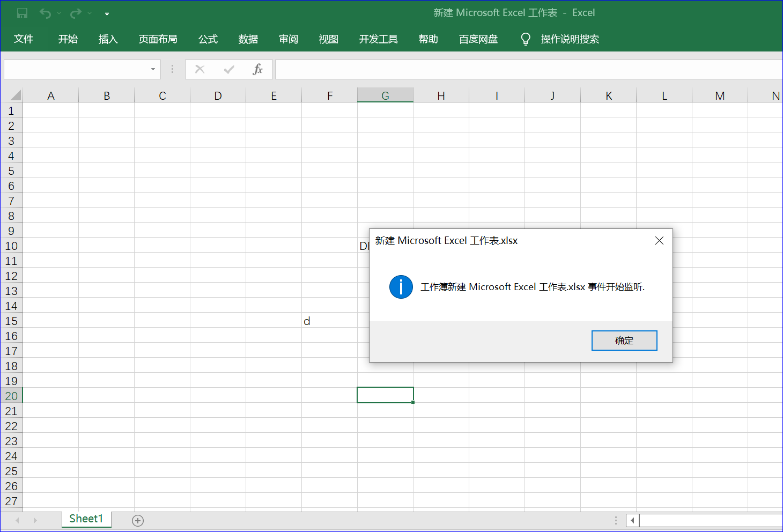783x532 pixels.
Task: Add a new sheet with plus icon
Action: pos(138,521)
